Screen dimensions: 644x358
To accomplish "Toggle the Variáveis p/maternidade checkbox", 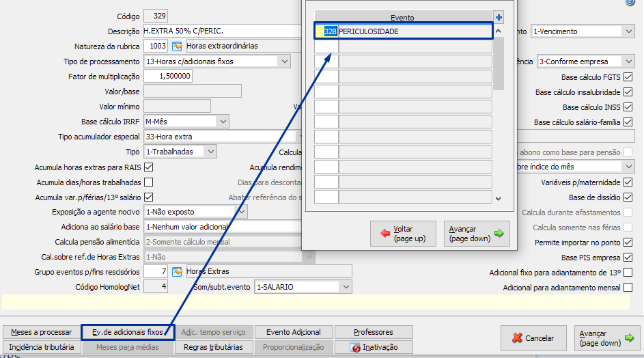I will click(x=628, y=182).
